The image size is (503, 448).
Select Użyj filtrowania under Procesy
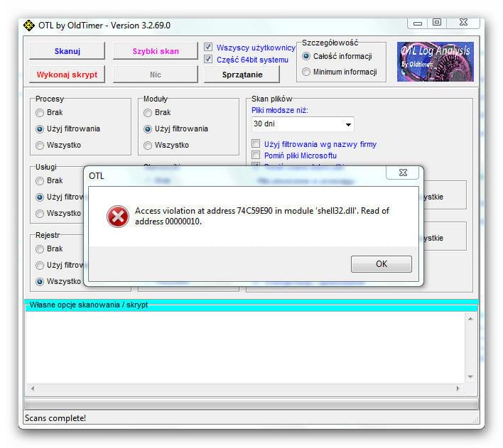[40, 129]
